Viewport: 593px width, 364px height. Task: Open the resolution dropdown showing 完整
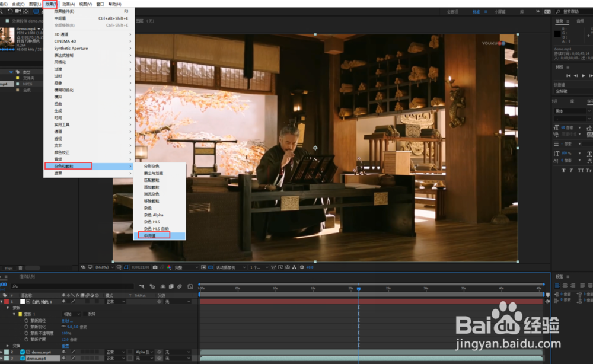(x=186, y=267)
